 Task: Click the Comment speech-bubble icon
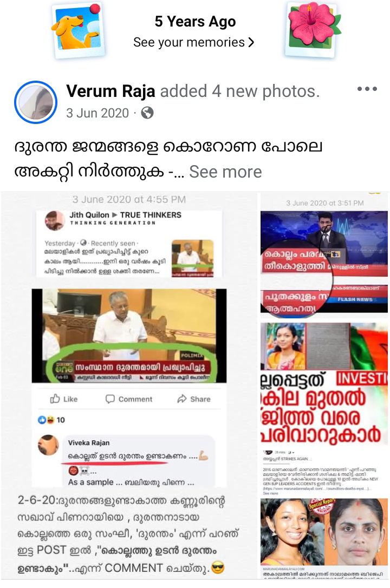pyautogui.click(x=110, y=399)
